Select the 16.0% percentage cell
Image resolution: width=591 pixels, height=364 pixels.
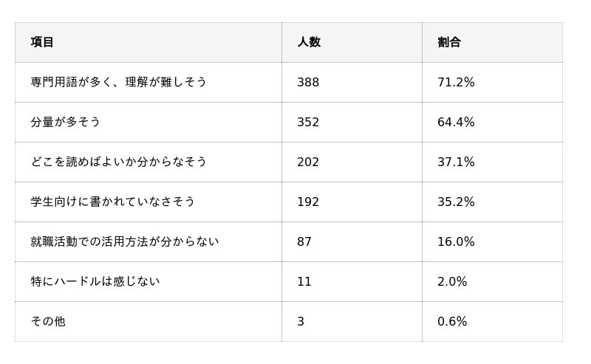456,241
